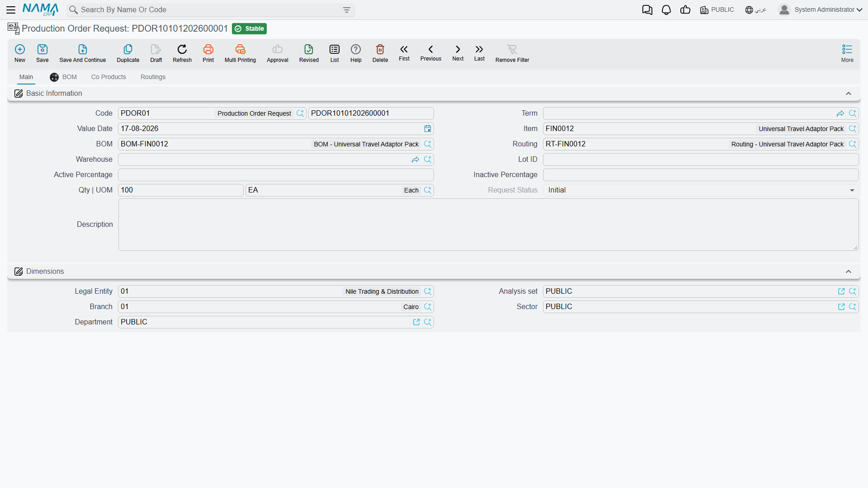Click Warehouse field share arrow icon
Viewport: 868px width, 488px height.
(x=415, y=160)
